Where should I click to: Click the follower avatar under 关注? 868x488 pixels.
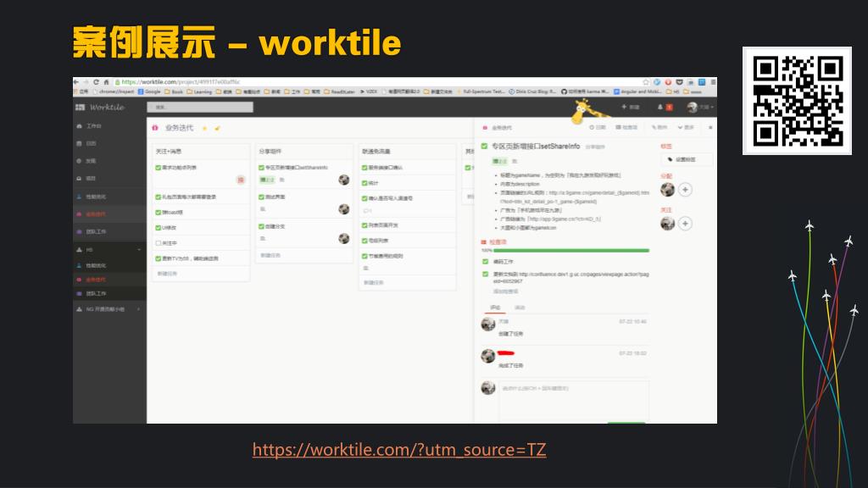tap(668, 224)
